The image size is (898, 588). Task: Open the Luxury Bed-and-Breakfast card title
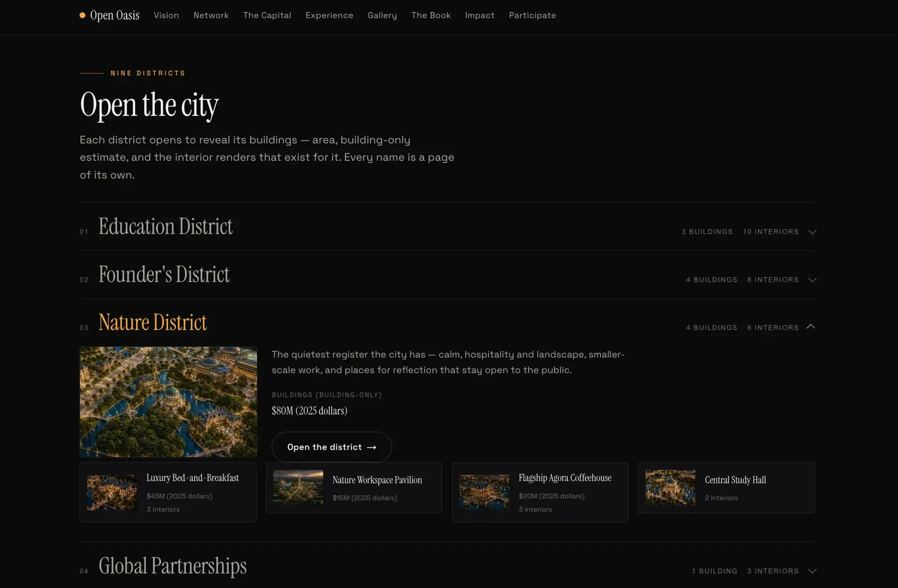click(x=193, y=478)
